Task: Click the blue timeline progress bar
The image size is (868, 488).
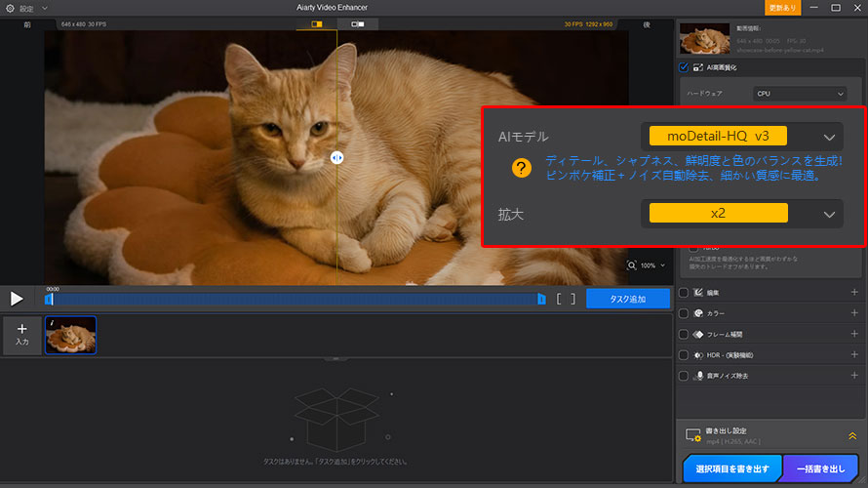Action: click(295, 299)
